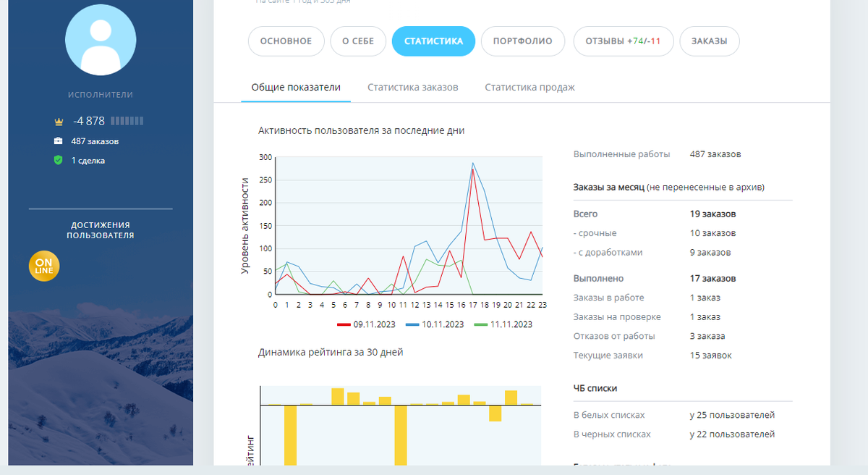
Task: Click the 1 сделка sidebar text
Action: click(88, 161)
